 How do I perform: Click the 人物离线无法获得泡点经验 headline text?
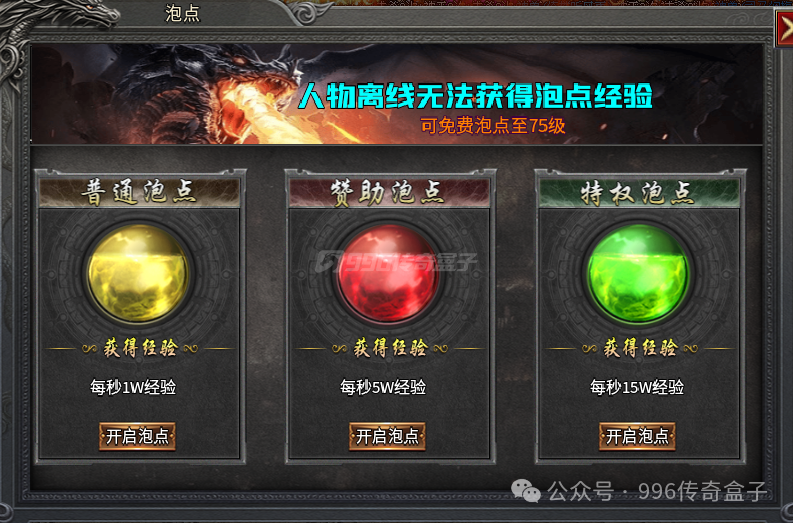[x=475, y=95]
